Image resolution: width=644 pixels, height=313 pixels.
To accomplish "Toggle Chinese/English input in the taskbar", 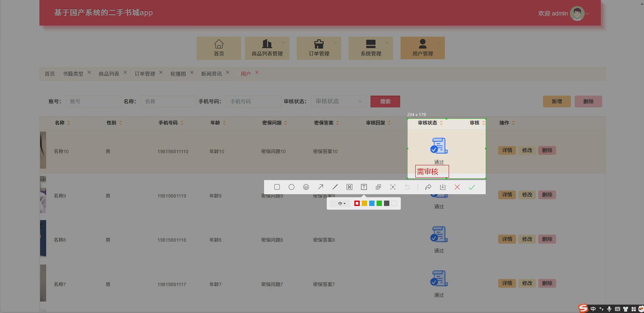I will tap(592, 309).
